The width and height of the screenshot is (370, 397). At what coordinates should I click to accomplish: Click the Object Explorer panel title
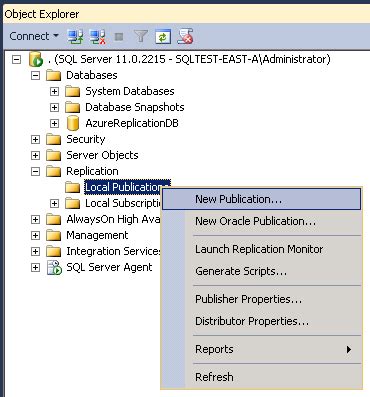[x=42, y=14]
